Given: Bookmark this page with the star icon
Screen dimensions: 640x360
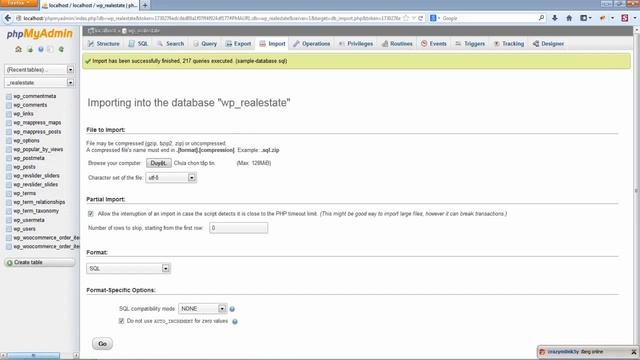Looking at the screenshot, I should coord(406,18).
